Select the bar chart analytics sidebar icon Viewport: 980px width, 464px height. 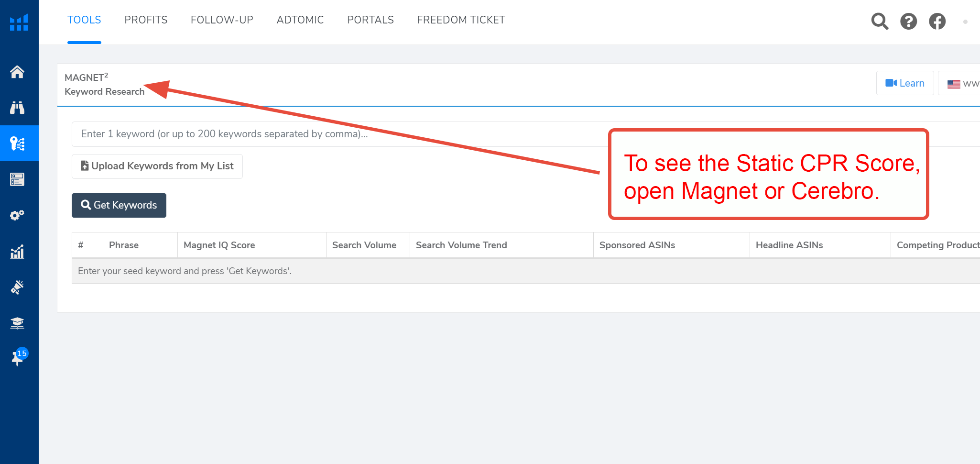click(x=17, y=252)
